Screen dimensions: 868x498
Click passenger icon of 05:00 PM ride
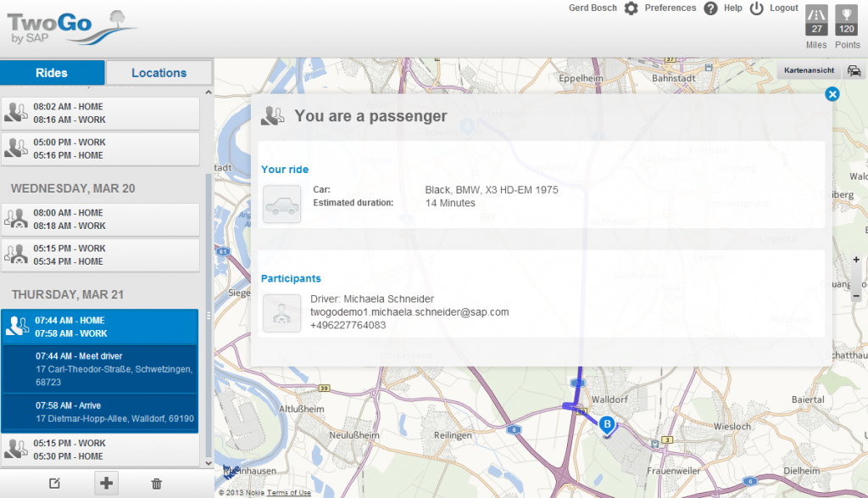pos(16,148)
